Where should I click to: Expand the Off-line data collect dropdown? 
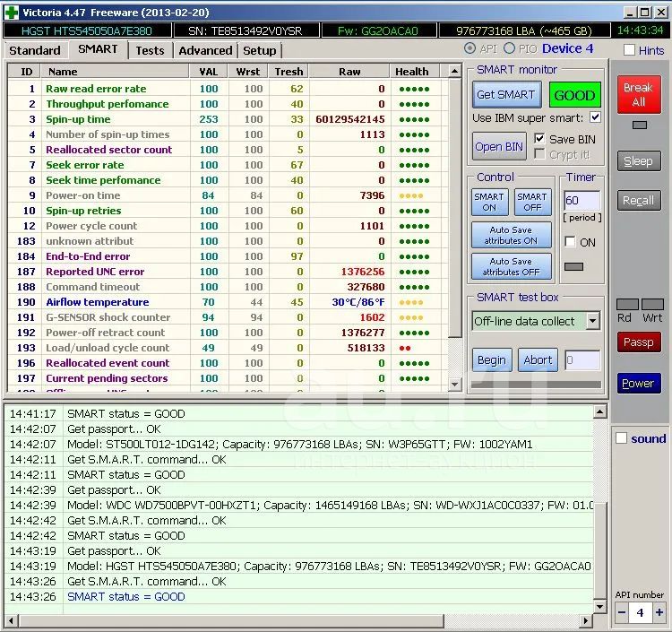pos(592,321)
